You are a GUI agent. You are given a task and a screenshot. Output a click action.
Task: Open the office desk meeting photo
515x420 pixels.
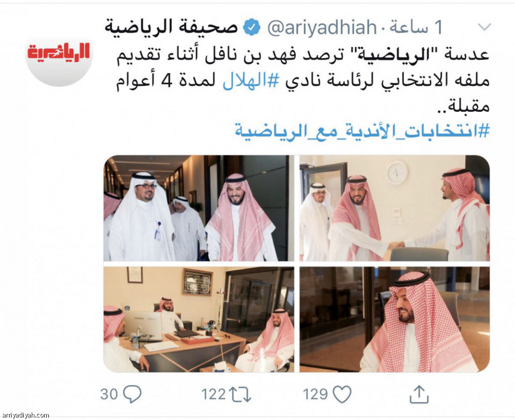pos(199,319)
